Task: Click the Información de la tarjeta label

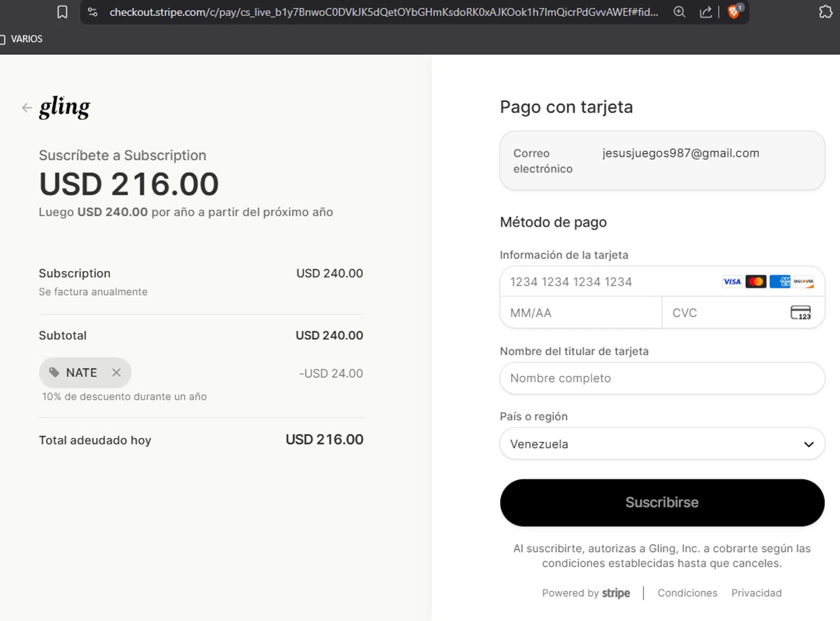Action: pos(564,255)
